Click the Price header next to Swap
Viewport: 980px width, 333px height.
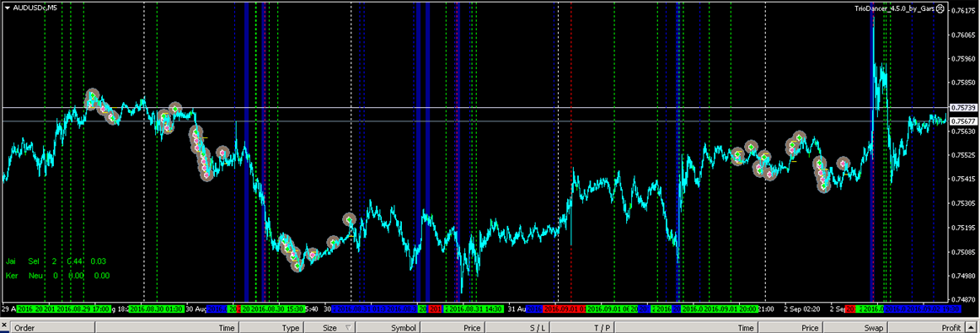pos(790,327)
